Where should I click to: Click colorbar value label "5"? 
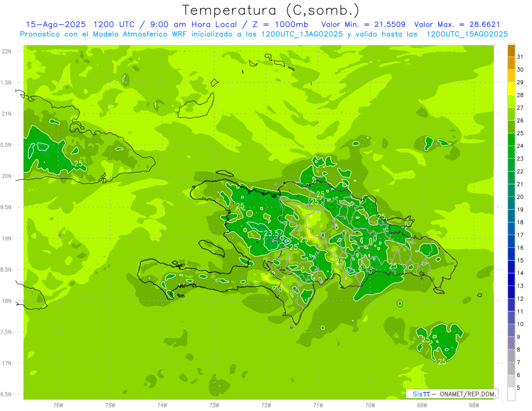coord(519,388)
